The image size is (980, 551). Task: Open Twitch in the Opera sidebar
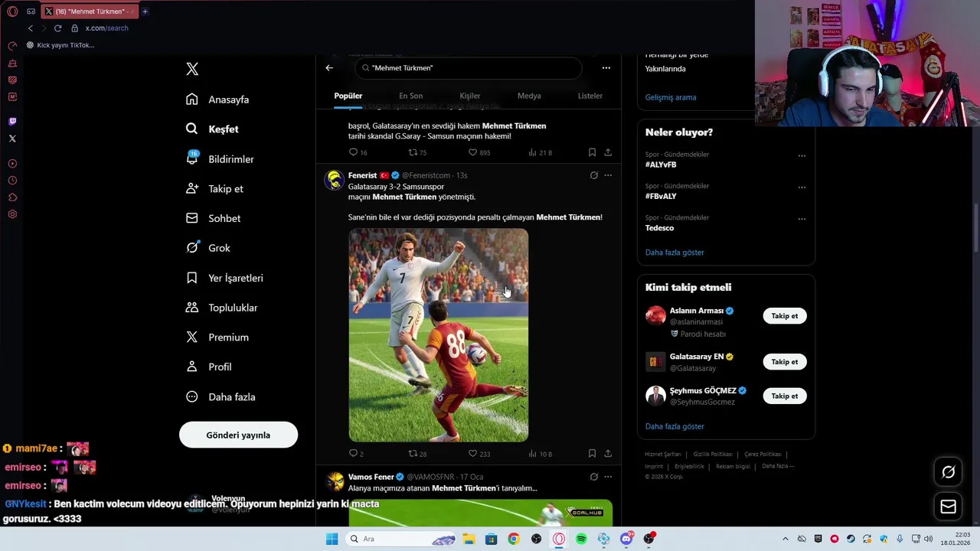pyautogui.click(x=12, y=122)
